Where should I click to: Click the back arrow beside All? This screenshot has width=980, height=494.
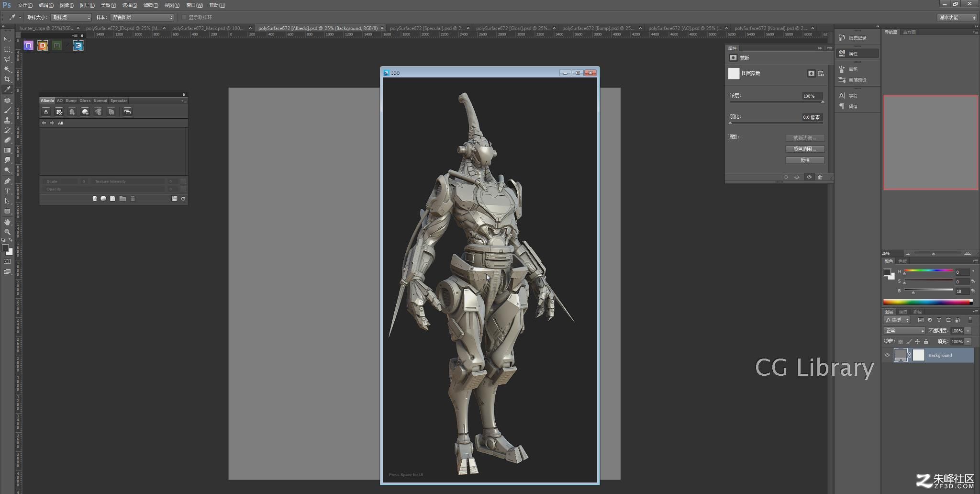pos(44,123)
